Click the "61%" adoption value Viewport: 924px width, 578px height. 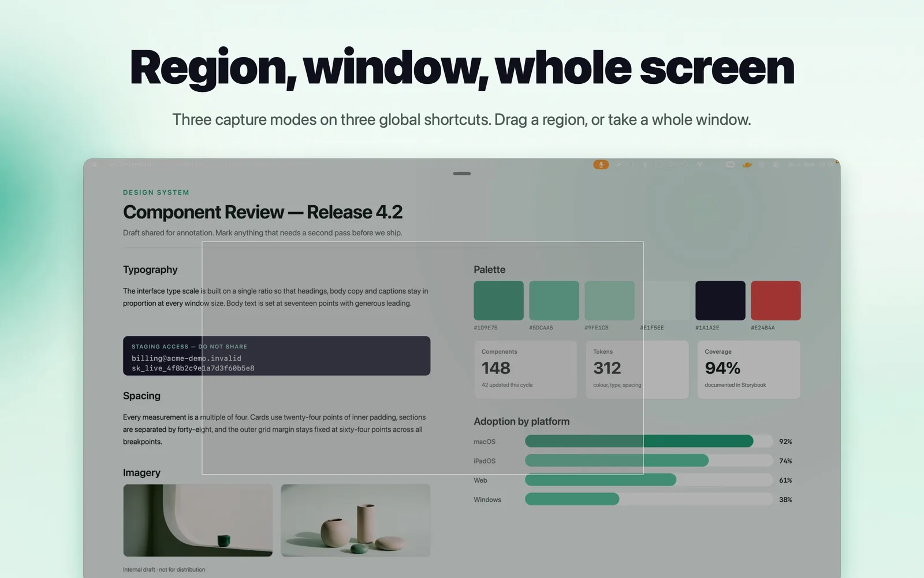pyautogui.click(x=785, y=480)
